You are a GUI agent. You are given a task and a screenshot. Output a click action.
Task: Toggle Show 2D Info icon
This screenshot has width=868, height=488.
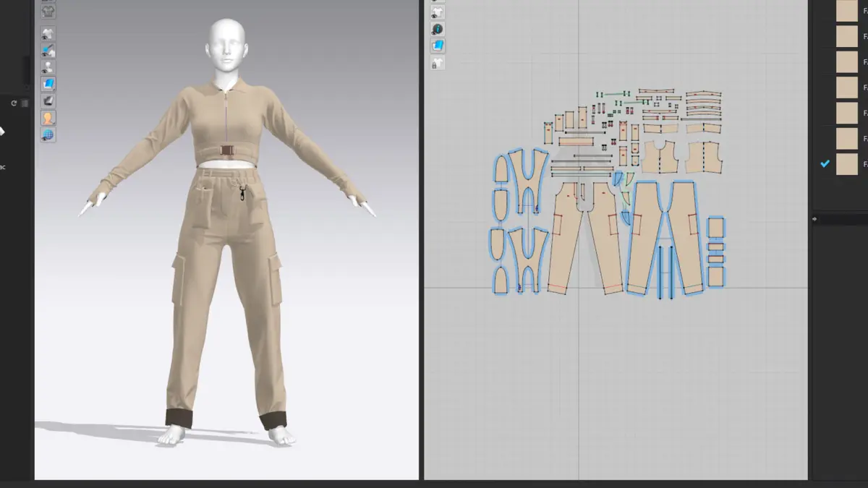pos(438,29)
